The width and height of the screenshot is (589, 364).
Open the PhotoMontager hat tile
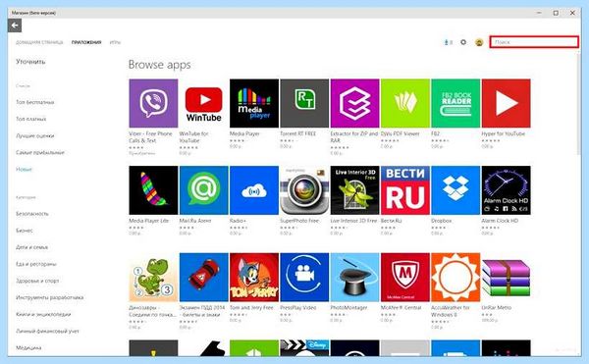point(354,278)
